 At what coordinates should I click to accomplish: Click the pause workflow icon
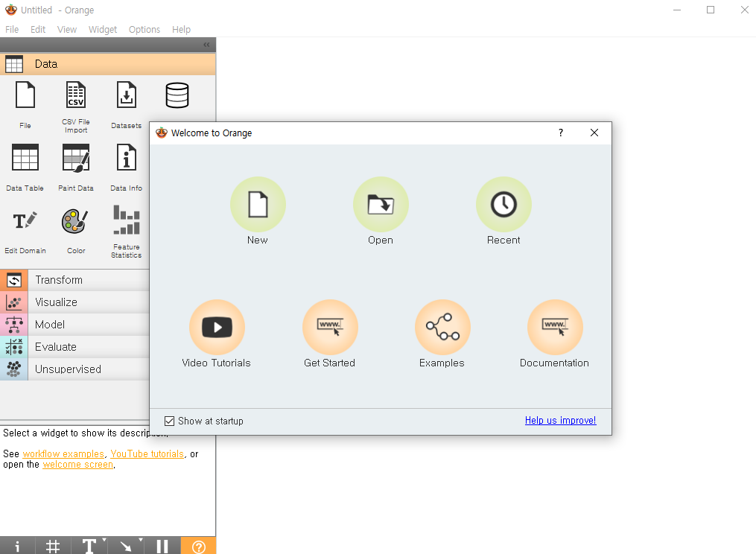click(x=162, y=546)
